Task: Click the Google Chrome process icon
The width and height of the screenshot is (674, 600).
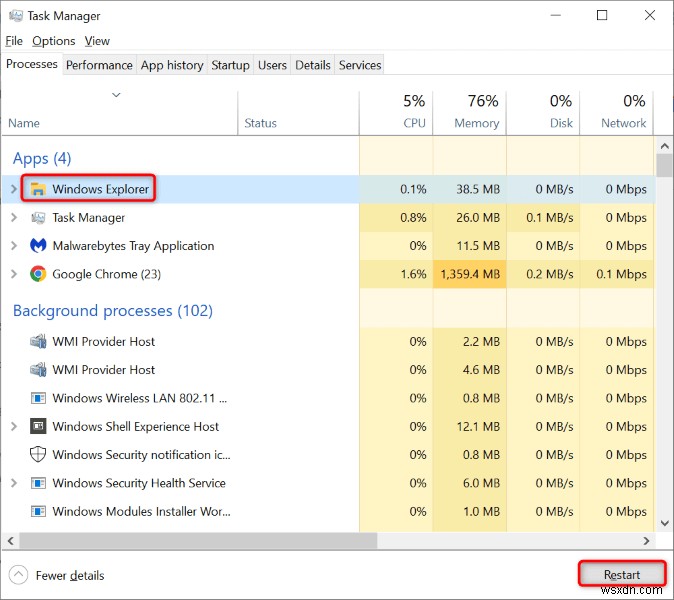Action: pyautogui.click(x=38, y=274)
